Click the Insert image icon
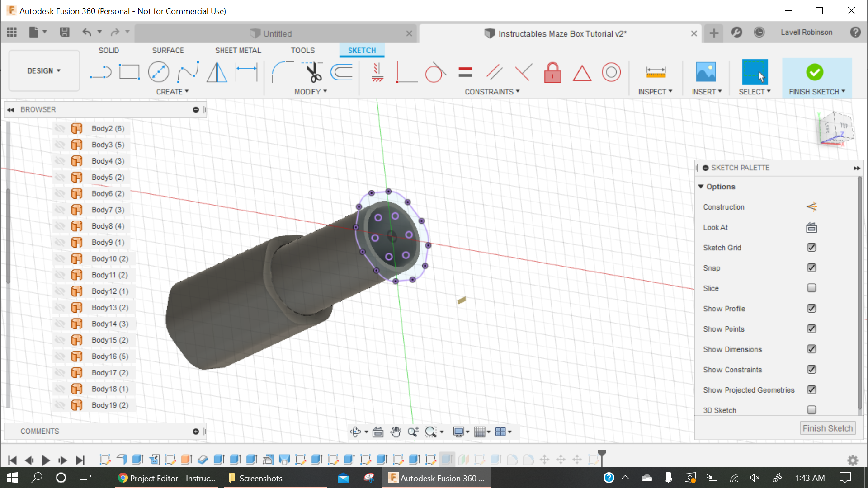Image resolution: width=868 pixels, height=488 pixels. (706, 72)
